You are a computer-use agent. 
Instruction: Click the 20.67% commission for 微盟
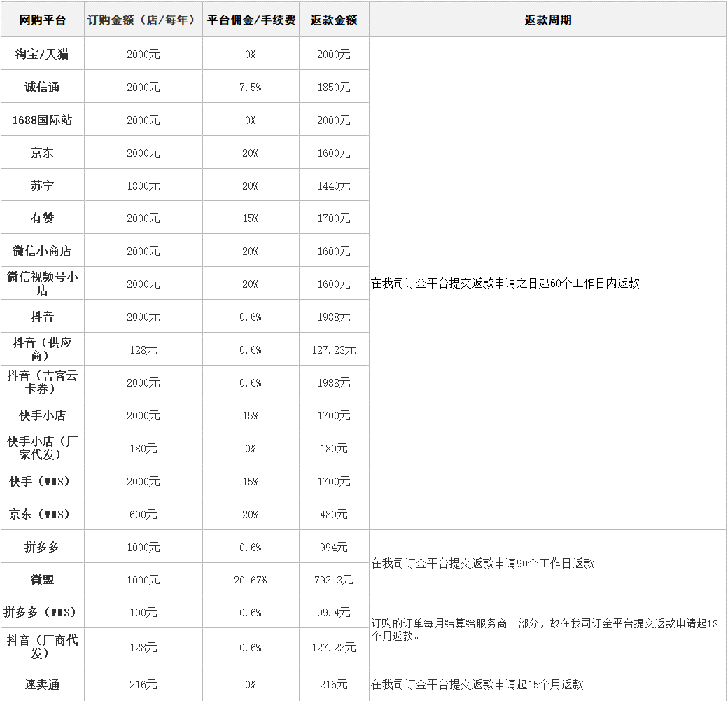click(251, 580)
